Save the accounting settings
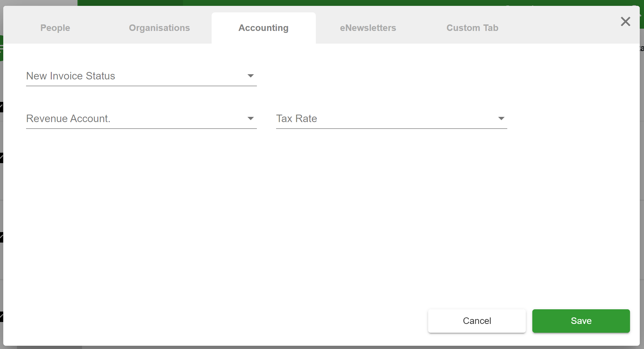Screen dimensions: 644x349 click(x=581, y=321)
